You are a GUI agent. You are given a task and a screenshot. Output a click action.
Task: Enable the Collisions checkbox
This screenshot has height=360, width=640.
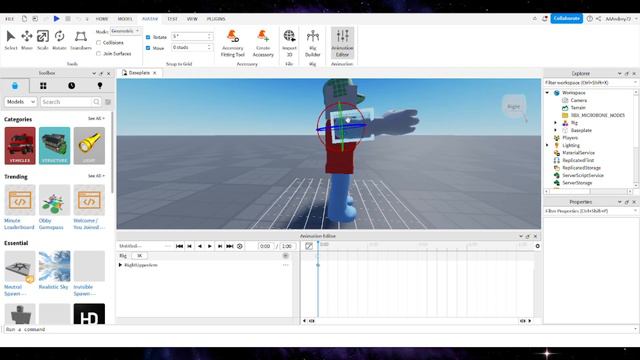(x=98, y=42)
